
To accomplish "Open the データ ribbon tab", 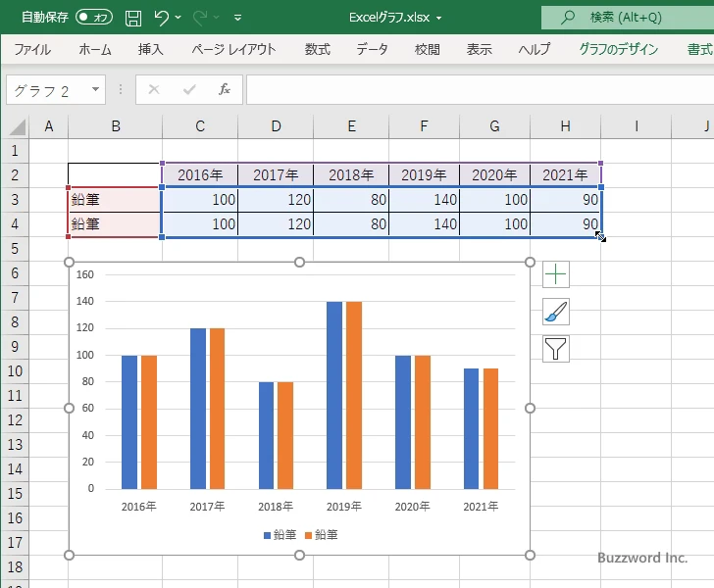I will (372, 49).
